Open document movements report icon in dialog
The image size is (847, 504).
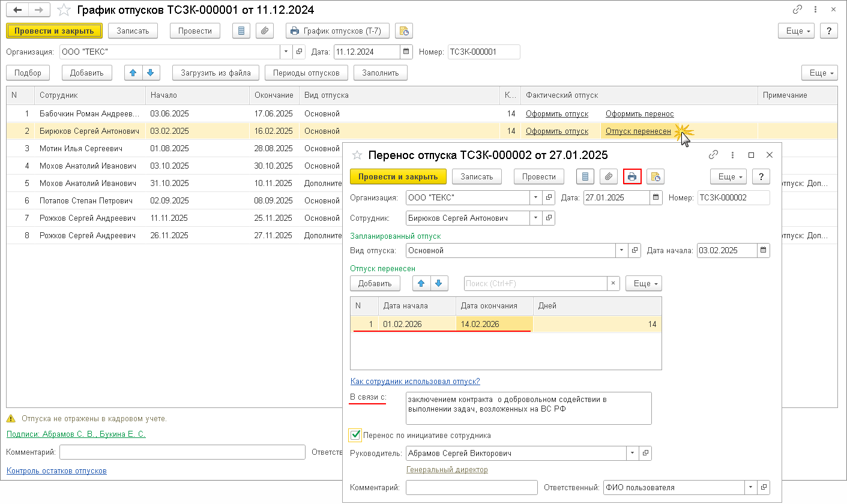pos(585,176)
